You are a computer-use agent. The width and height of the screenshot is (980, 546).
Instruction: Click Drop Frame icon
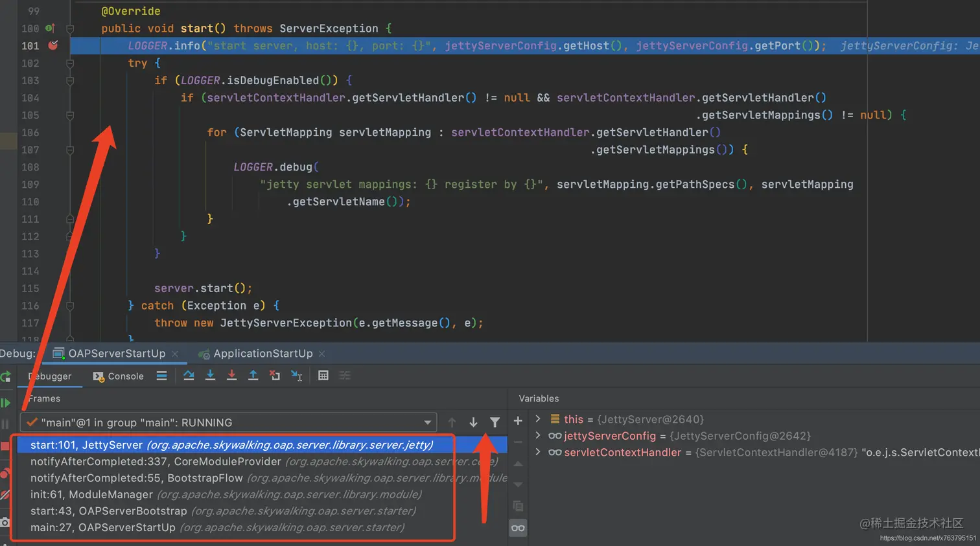[x=275, y=376]
